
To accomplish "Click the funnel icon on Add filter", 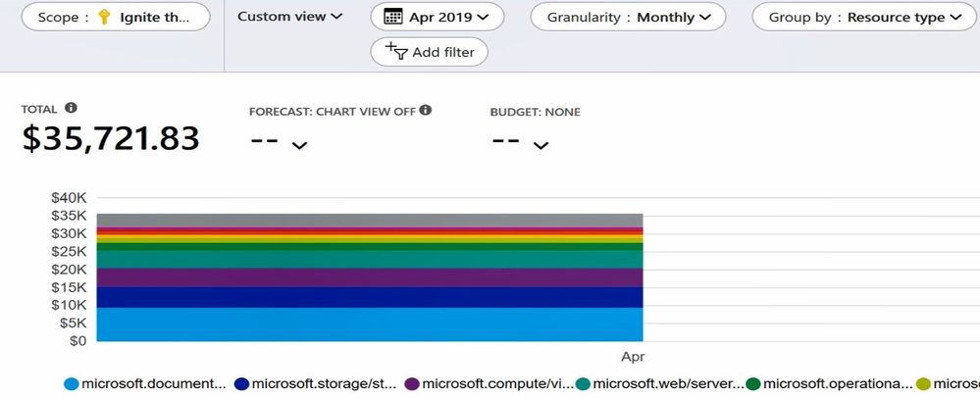I will tap(395, 51).
